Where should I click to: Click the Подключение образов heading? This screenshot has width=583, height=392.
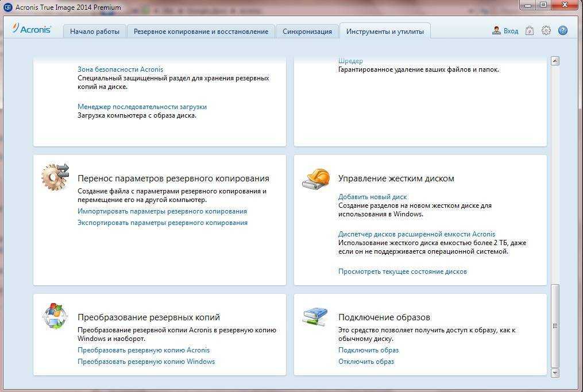tap(384, 317)
